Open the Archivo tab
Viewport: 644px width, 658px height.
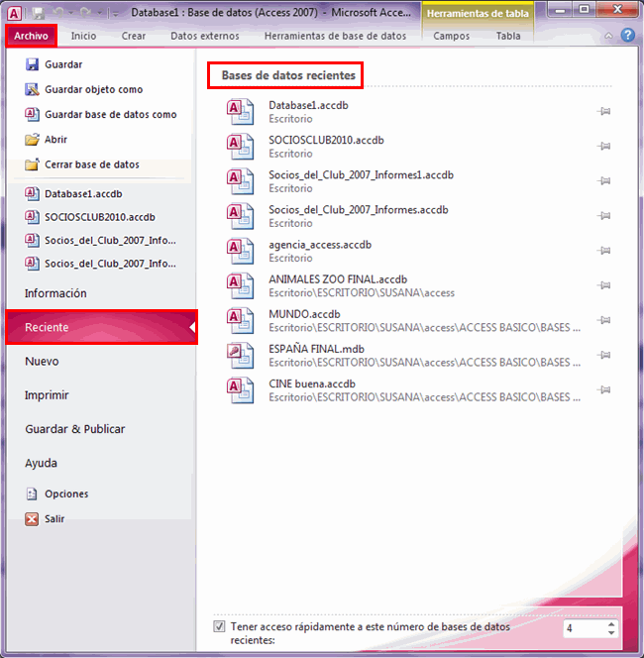click(x=31, y=36)
